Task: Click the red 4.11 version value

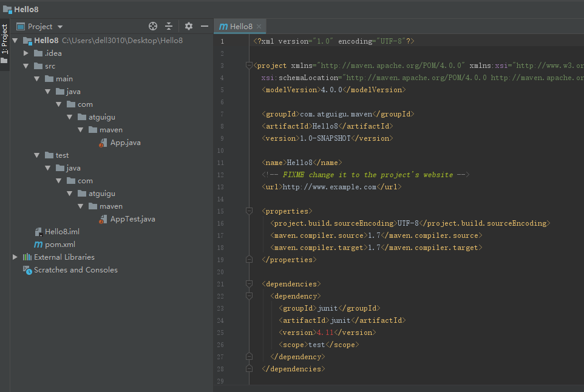Action: tap(325, 333)
